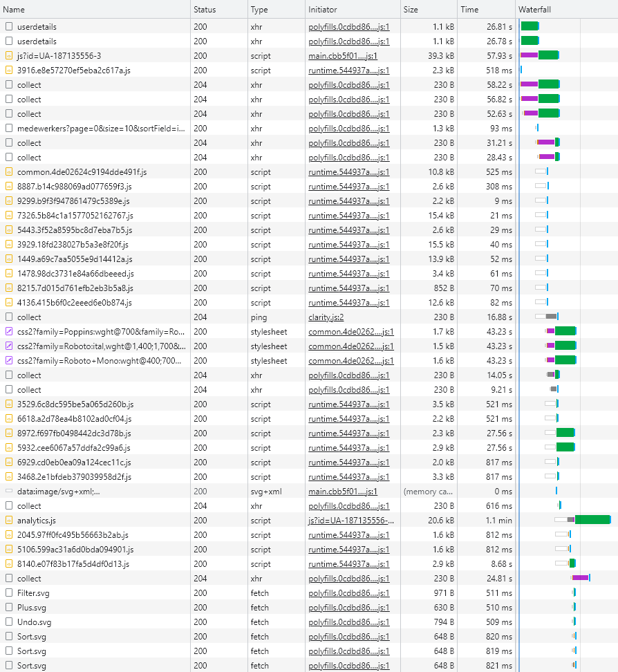Click the script icon for 3916.e8e57270ef5eba2c617a.js
Screen dimensions: 618x672
pos(9,71)
